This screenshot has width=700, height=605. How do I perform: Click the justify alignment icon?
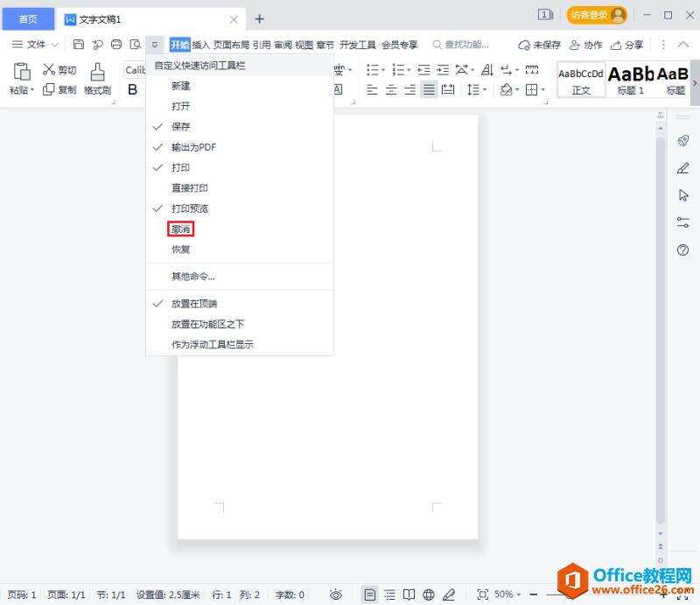(x=429, y=90)
